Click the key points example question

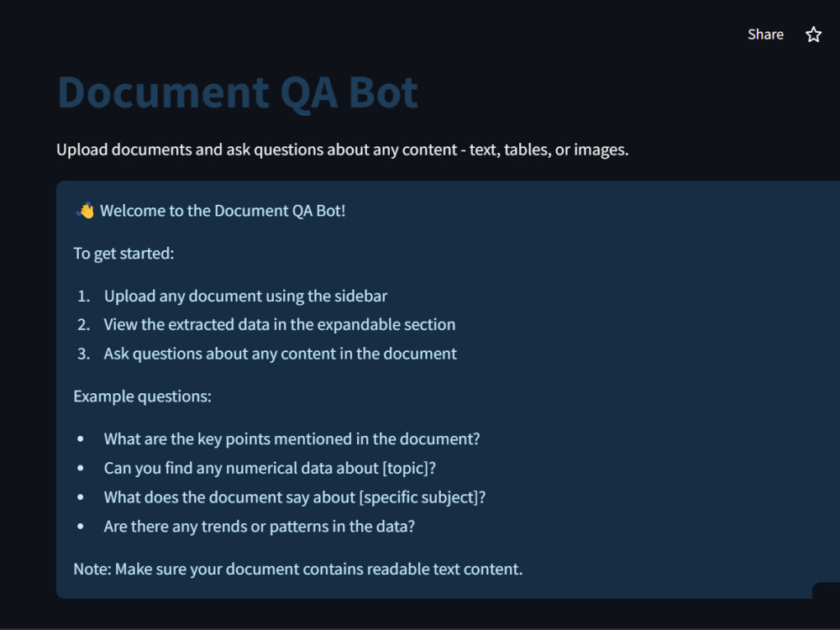292,438
